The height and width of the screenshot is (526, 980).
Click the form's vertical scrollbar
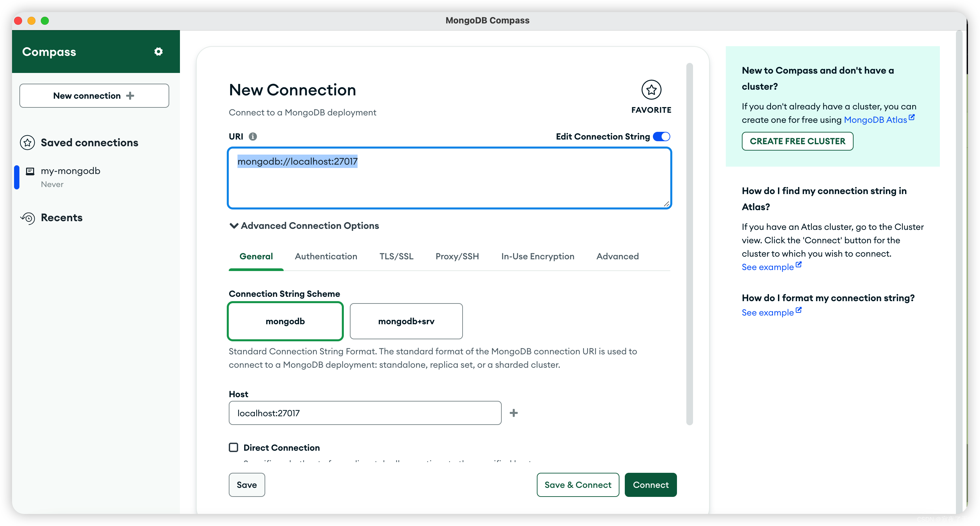[689, 244]
